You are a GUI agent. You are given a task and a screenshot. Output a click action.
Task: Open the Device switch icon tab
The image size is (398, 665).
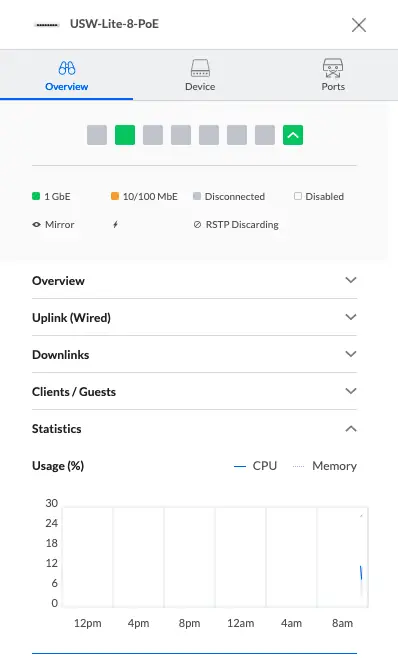200,68
